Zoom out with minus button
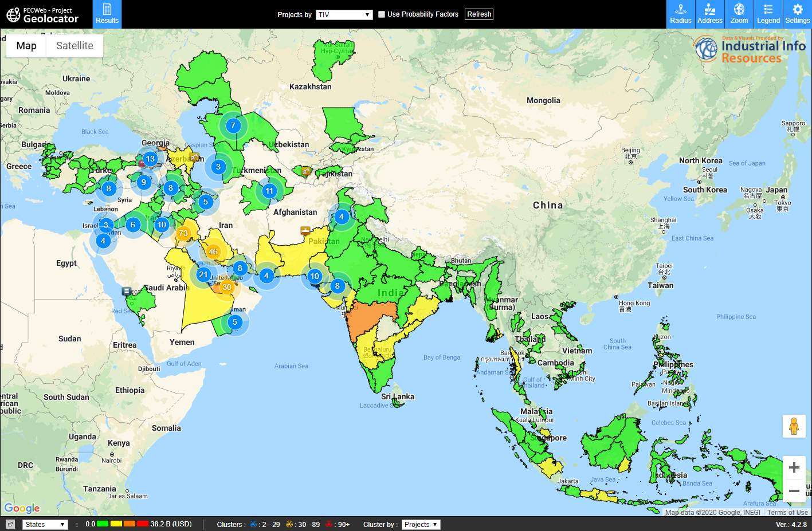Screen dimensions: 812x531 click(794, 491)
